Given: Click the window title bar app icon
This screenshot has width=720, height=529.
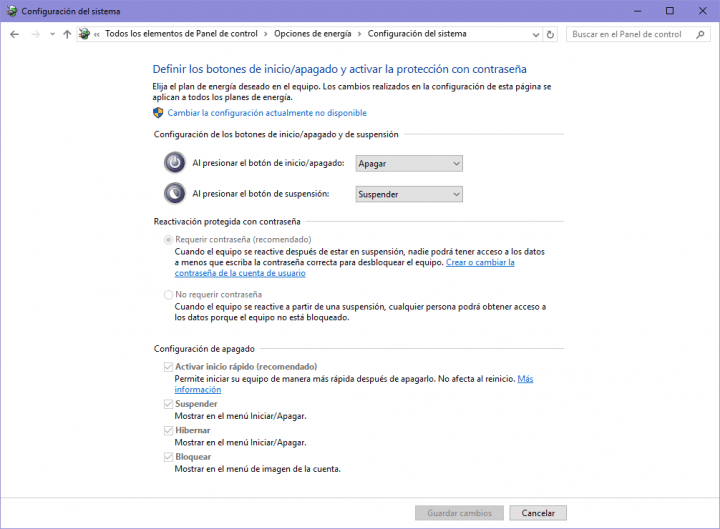Looking at the screenshot, I should 11,11.
